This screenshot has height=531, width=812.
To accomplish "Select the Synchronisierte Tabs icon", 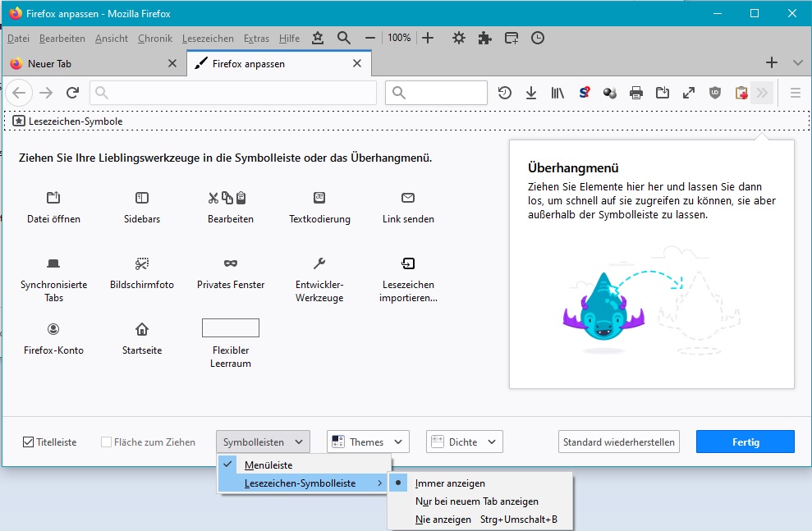I will (x=53, y=263).
